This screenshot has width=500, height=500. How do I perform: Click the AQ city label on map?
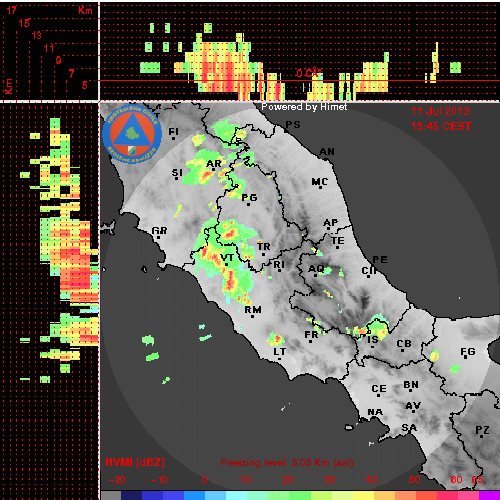(x=316, y=268)
